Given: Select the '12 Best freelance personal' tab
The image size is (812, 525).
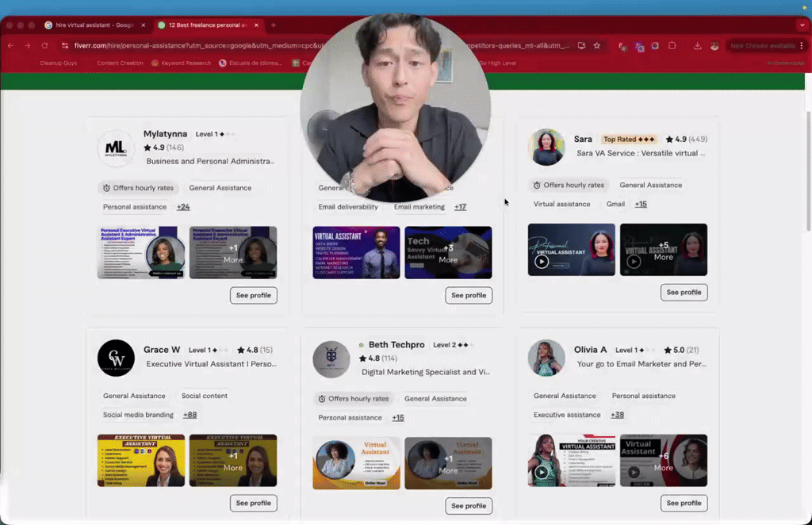Looking at the screenshot, I should tap(209, 25).
